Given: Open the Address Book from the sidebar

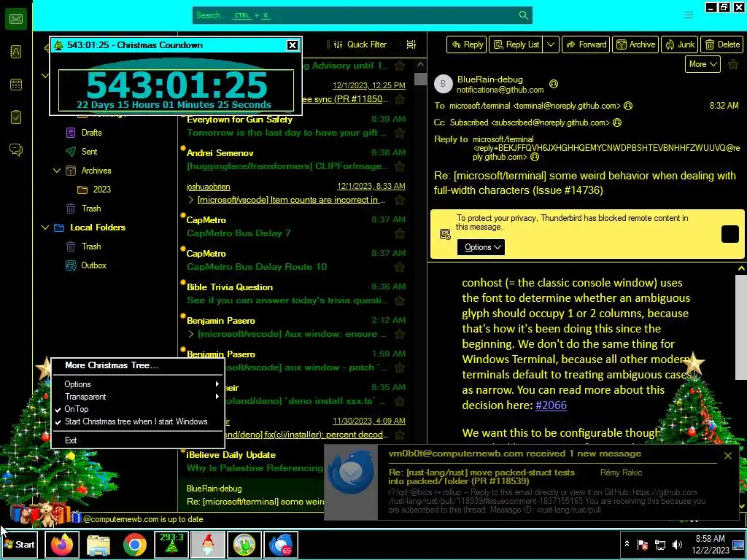Looking at the screenshot, I should pos(16,52).
